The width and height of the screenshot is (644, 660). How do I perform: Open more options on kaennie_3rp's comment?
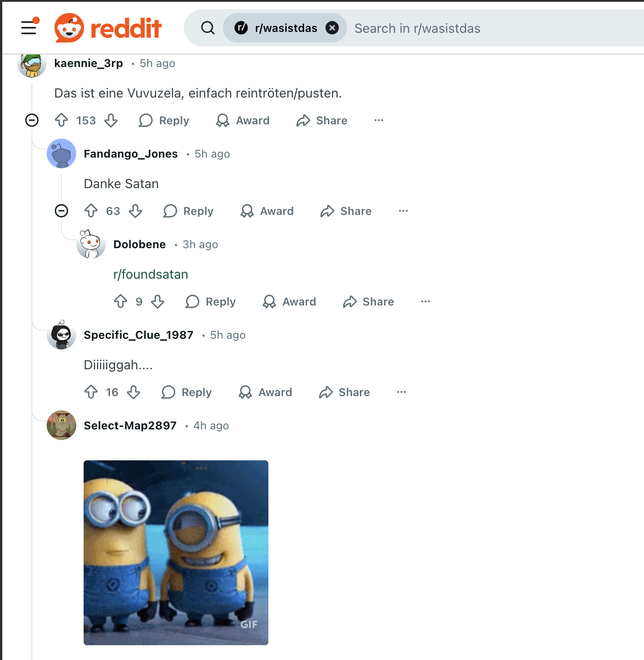pyautogui.click(x=379, y=121)
